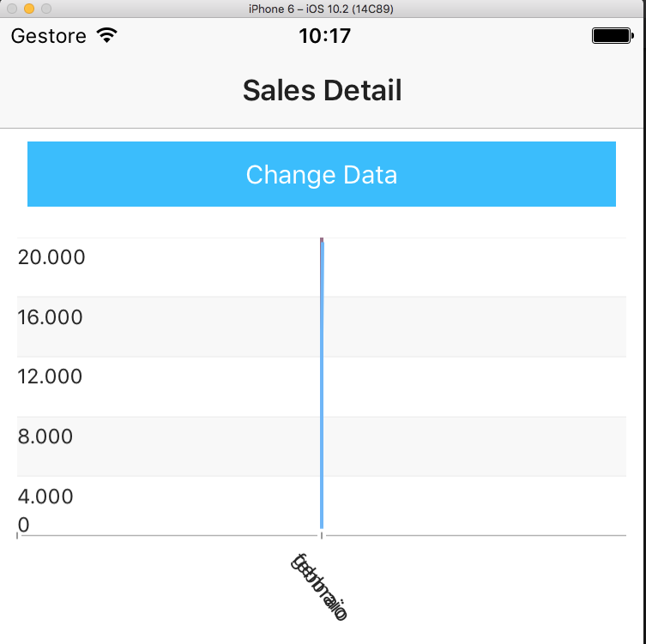Click the gray zoom window button
Screen dimensions: 646x644
coord(46,9)
